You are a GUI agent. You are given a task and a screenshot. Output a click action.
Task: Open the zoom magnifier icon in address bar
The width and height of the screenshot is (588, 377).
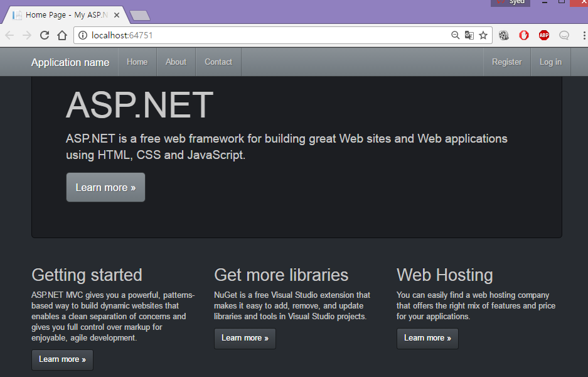pyautogui.click(x=456, y=36)
